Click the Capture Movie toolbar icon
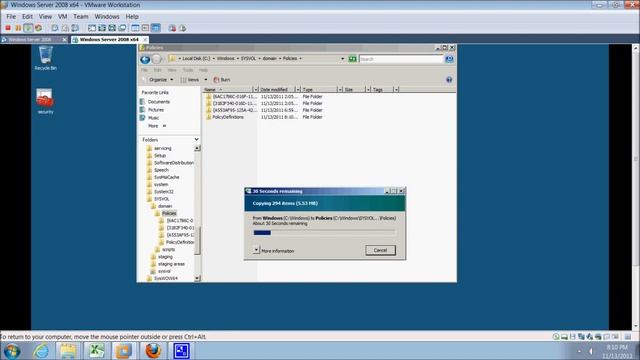 (182, 28)
